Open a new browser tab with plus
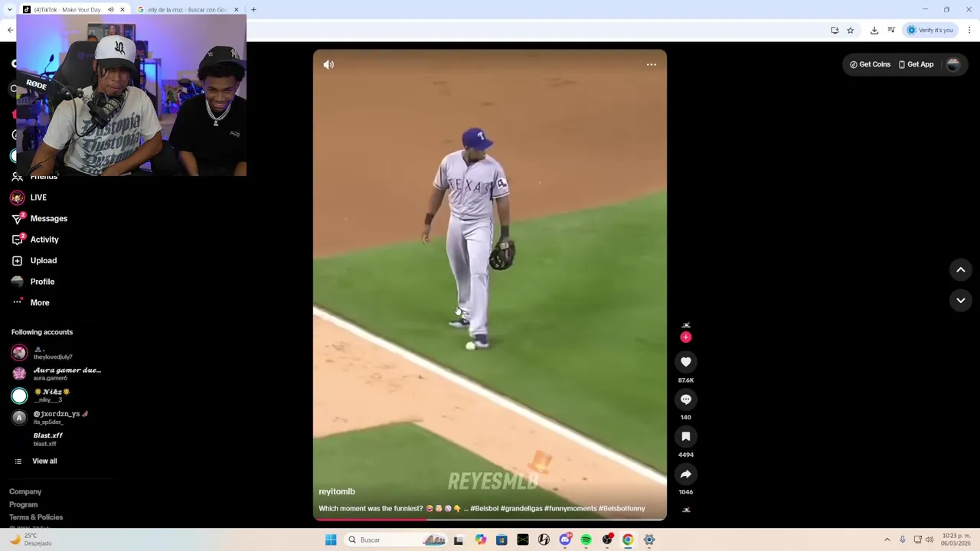The image size is (980, 551). point(253,10)
